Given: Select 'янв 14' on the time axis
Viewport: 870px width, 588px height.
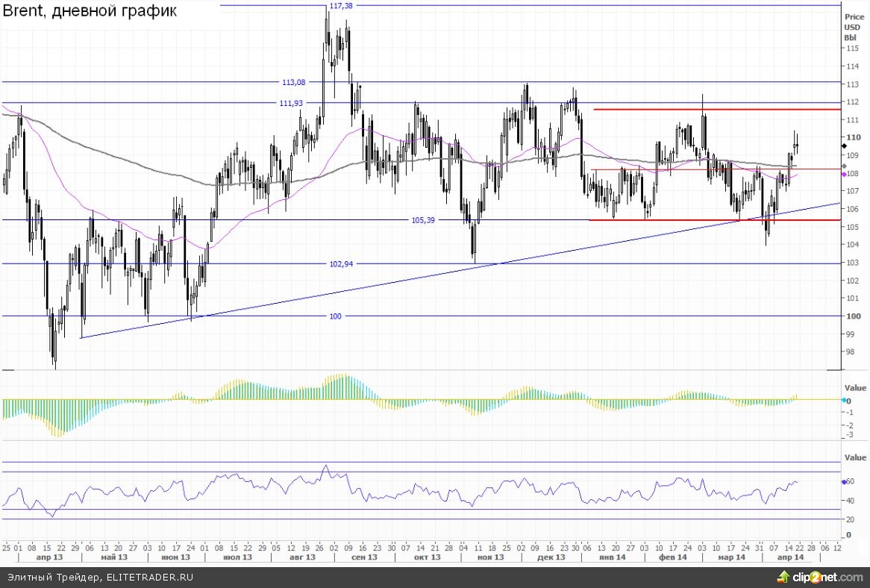Looking at the screenshot, I should point(614,557).
